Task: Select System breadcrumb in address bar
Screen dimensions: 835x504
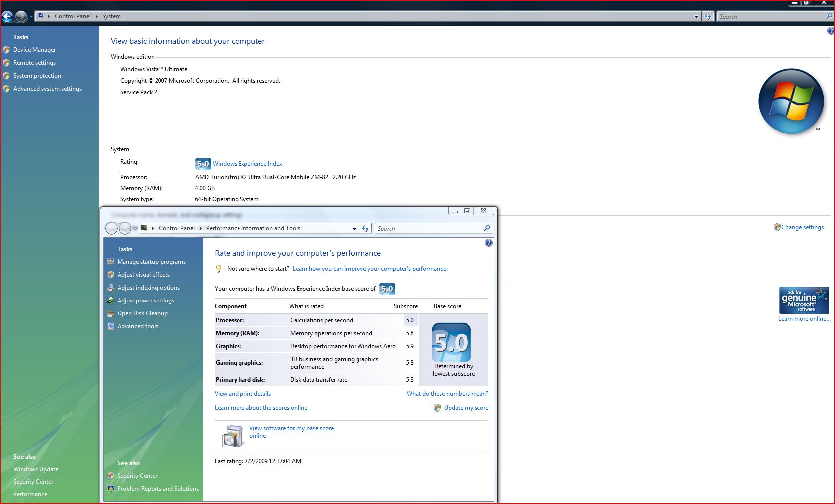Action: [112, 16]
